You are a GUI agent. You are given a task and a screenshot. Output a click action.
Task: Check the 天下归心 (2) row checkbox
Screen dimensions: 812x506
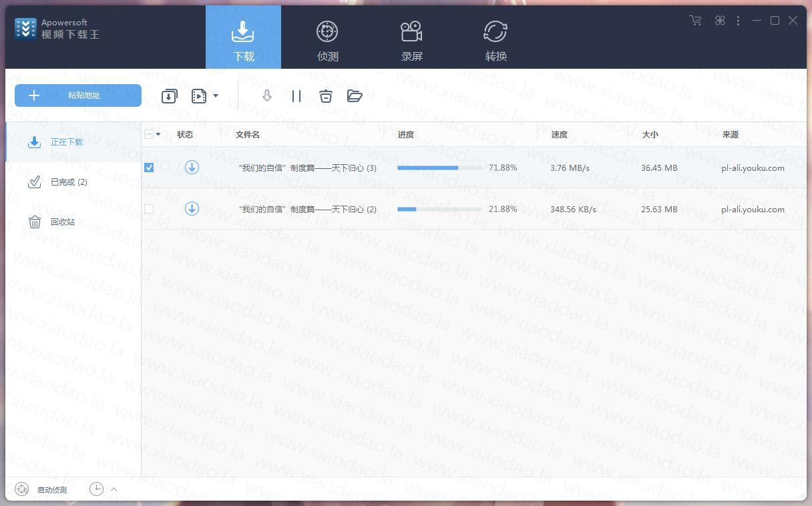point(149,209)
